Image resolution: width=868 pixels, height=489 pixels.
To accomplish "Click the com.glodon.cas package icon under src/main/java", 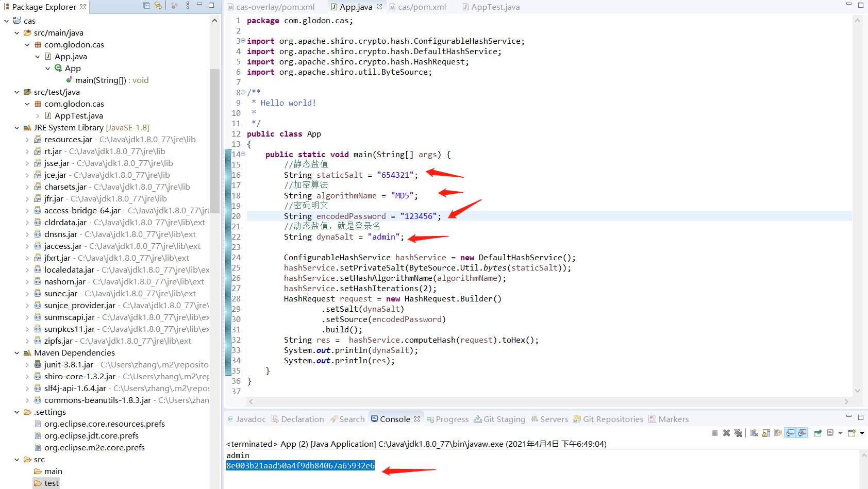I will click(38, 44).
